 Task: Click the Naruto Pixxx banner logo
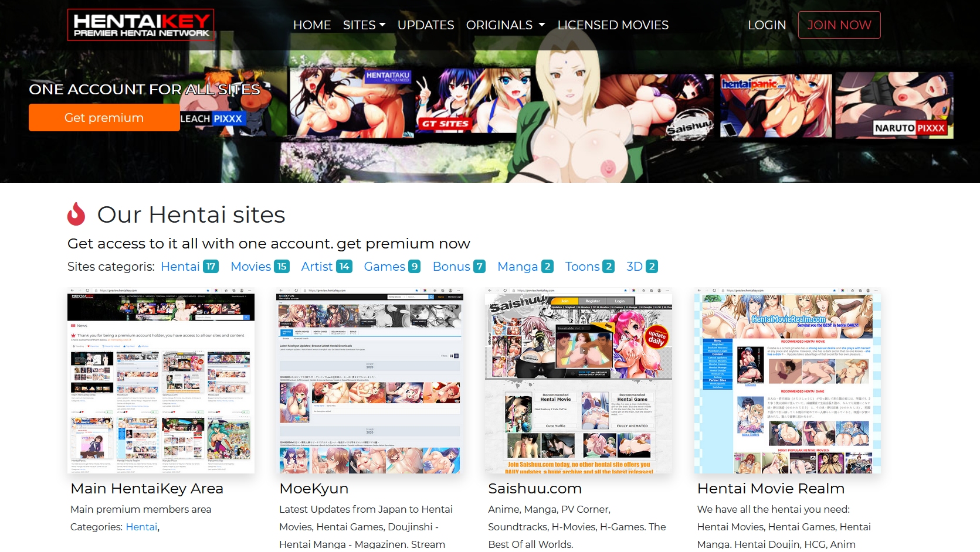click(x=910, y=128)
